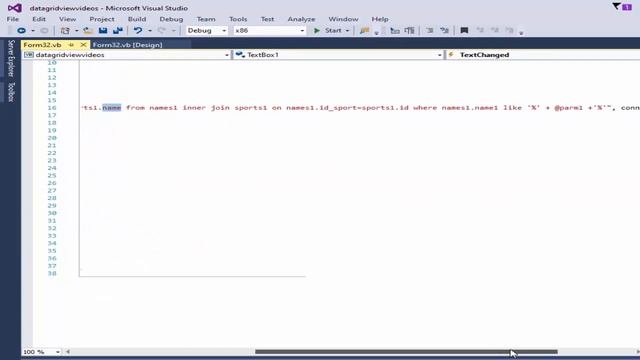The image size is (640, 360).
Task: Open the File menu
Action: [x=13, y=19]
